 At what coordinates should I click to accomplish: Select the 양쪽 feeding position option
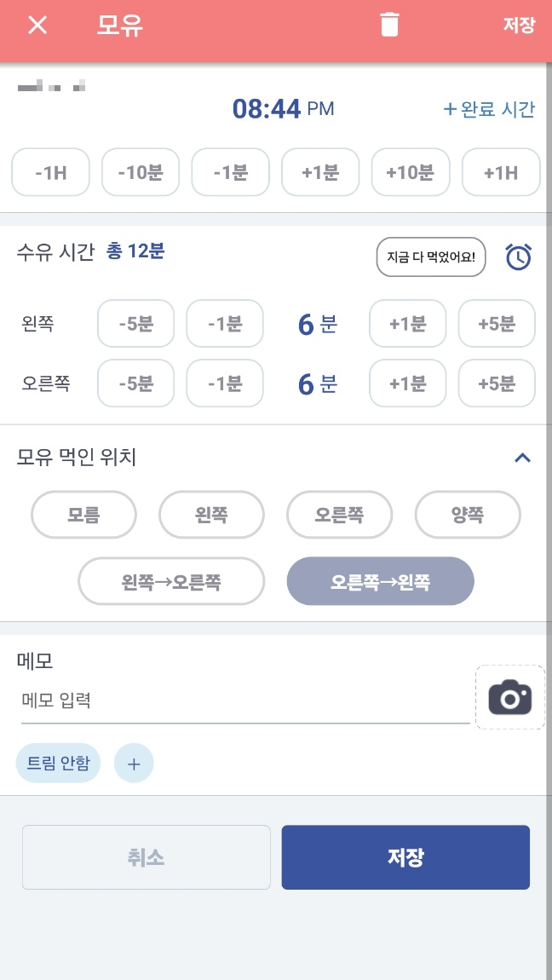467,514
